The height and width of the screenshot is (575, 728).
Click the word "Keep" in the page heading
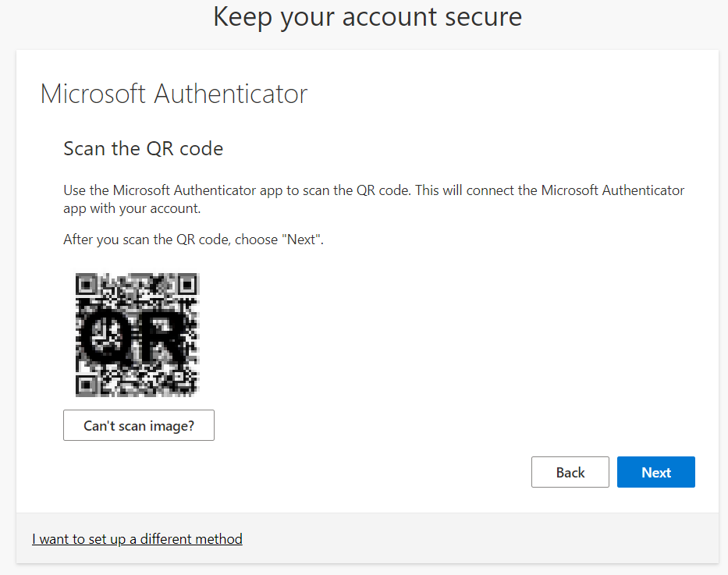tap(243, 17)
